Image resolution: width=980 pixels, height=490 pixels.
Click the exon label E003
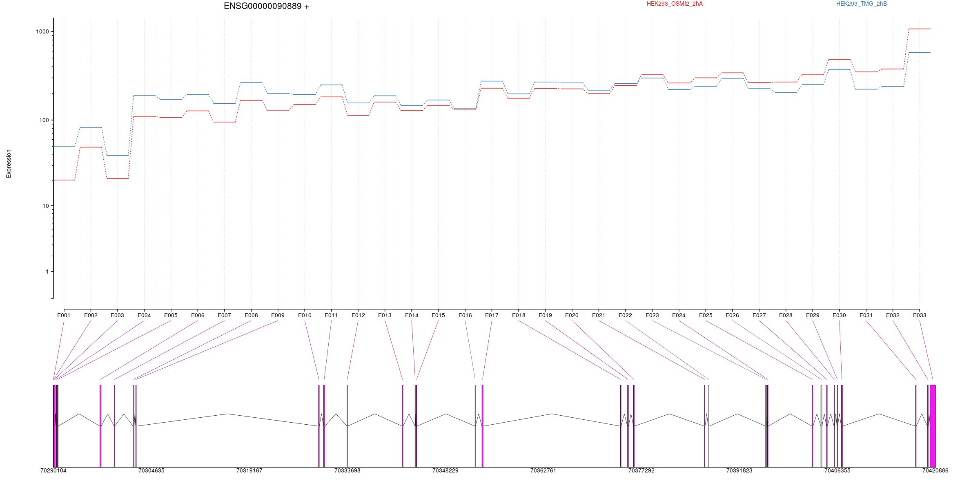[117, 315]
